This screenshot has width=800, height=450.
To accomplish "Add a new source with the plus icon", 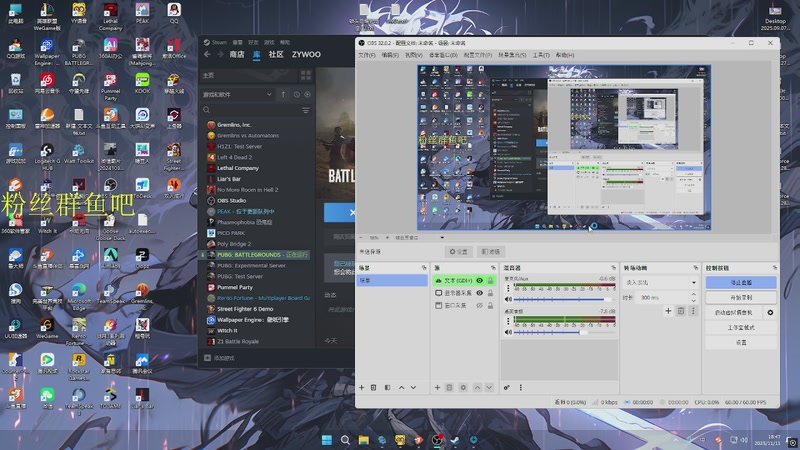I will pyautogui.click(x=437, y=388).
